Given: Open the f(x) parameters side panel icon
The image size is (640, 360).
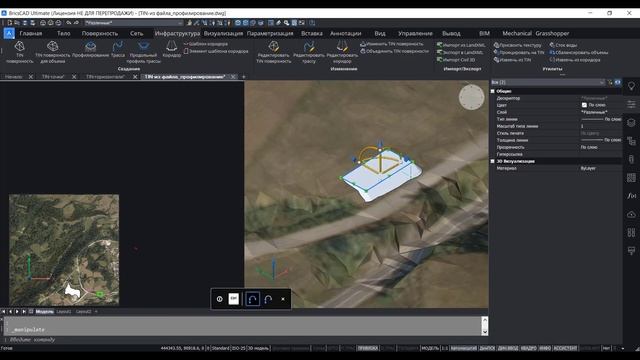Looking at the screenshot, I should coord(631,196).
